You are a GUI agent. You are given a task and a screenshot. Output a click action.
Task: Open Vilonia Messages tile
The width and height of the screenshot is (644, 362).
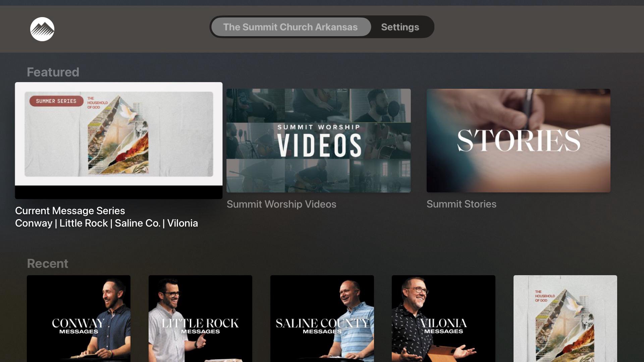tap(443, 318)
